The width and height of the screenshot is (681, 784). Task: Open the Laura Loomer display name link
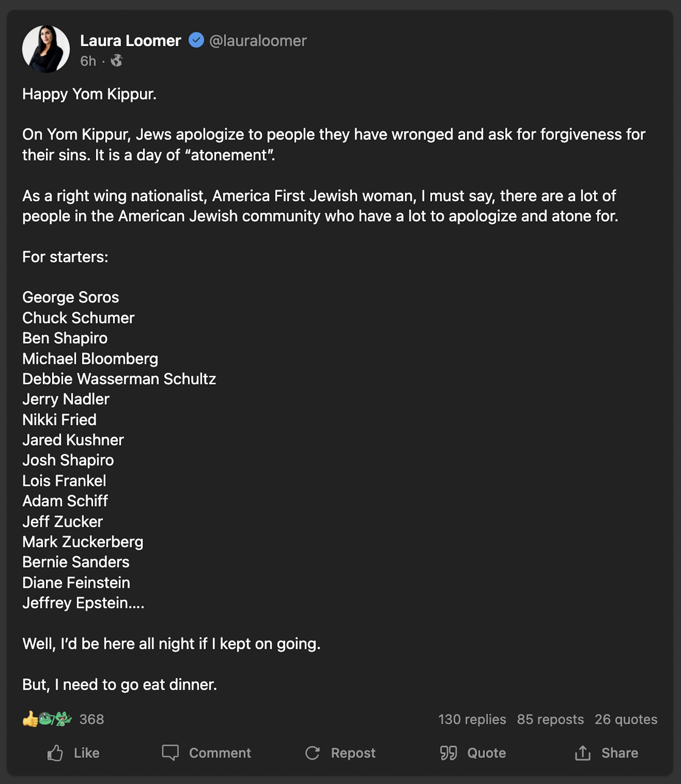(x=130, y=41)
